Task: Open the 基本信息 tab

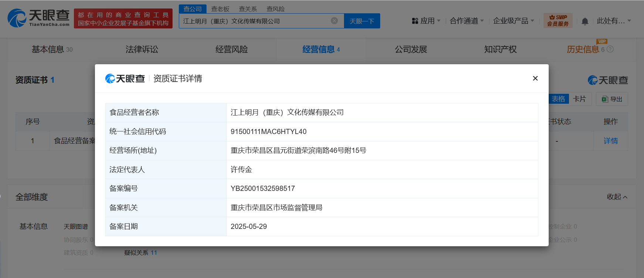Action: (52, 49)
